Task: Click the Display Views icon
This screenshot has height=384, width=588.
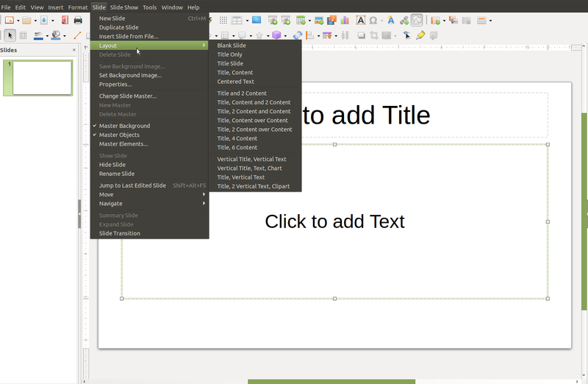Action: tap(237, 21)
